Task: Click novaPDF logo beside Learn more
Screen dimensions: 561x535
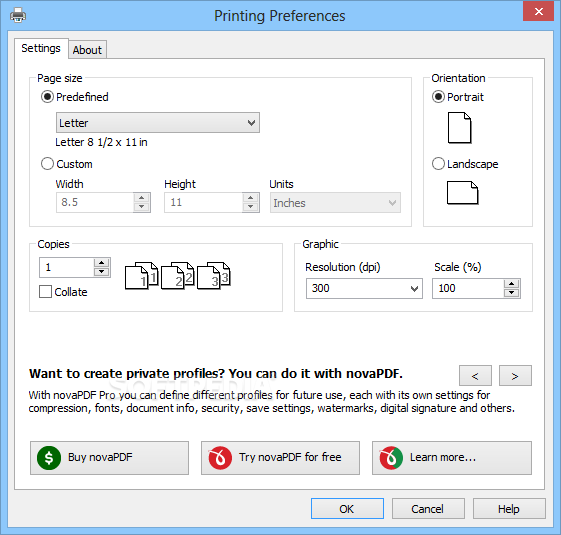Action: [391, 458]
